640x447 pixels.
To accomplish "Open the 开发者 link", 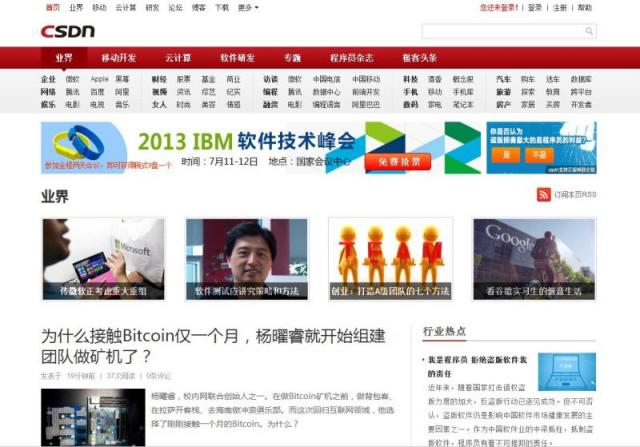I will tap(581, 105).
